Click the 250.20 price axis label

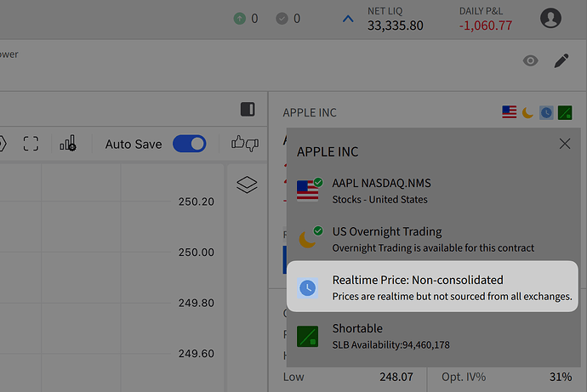(197, 202)
